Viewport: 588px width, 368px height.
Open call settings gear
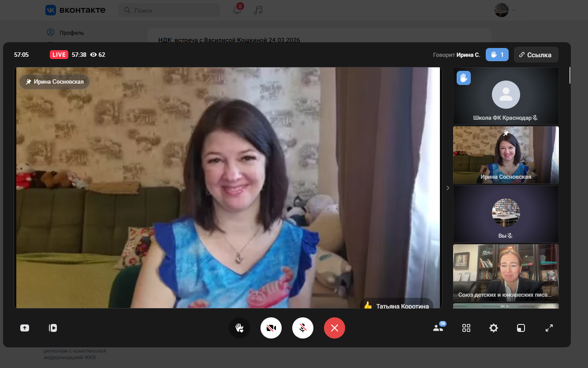point(494,328)
